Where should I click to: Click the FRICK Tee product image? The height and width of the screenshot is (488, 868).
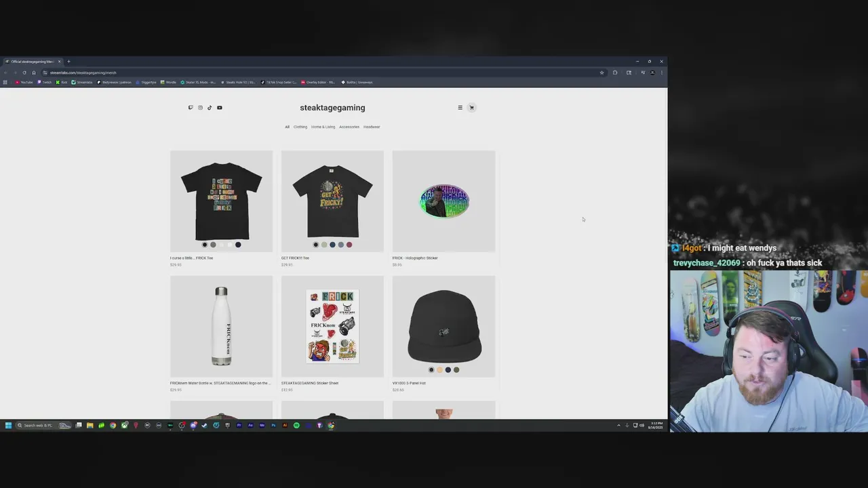tap(221, 200)
